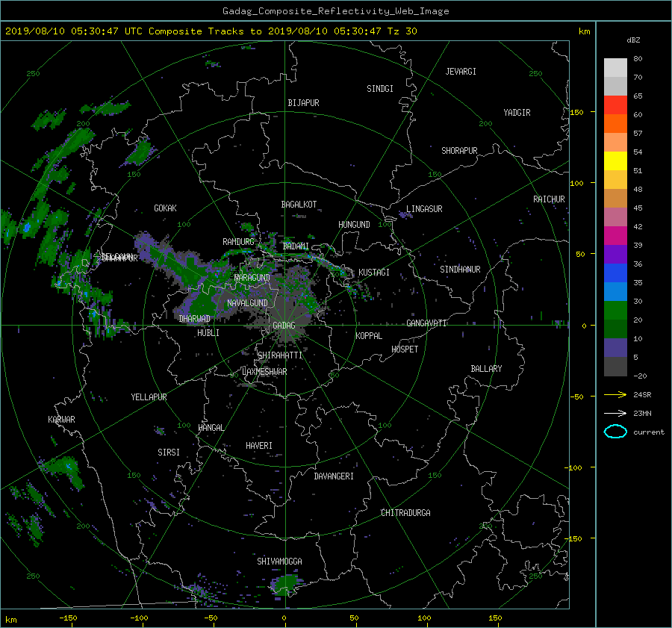Click the LAXMESHWAR city label
672x628 pixels.
click(x=264, y=372)
